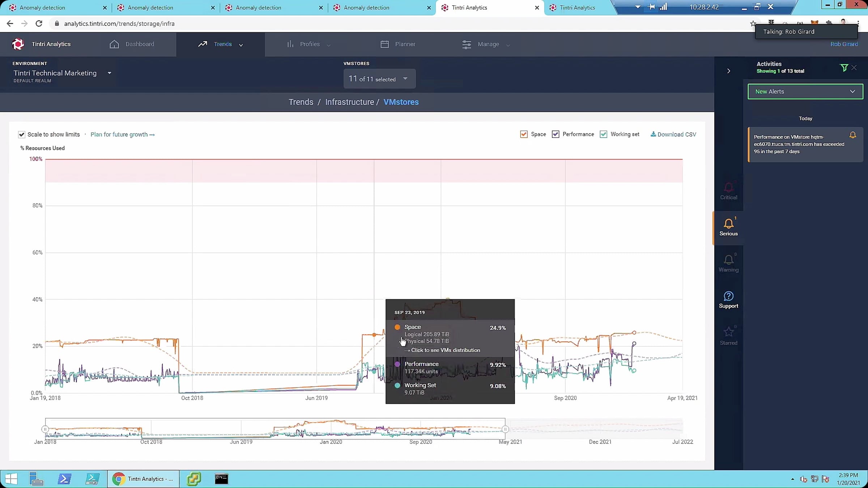
Task: Toggle the Performance series checkbox
Action: coord(556,134)
